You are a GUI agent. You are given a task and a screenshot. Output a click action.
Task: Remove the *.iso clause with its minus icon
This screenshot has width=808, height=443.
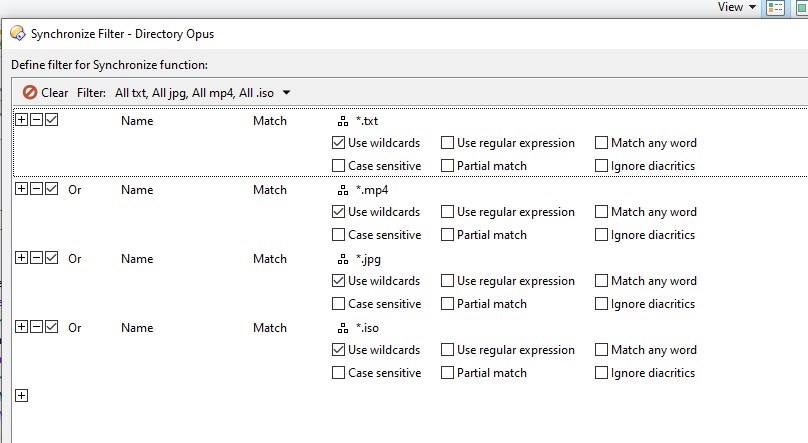37,327
